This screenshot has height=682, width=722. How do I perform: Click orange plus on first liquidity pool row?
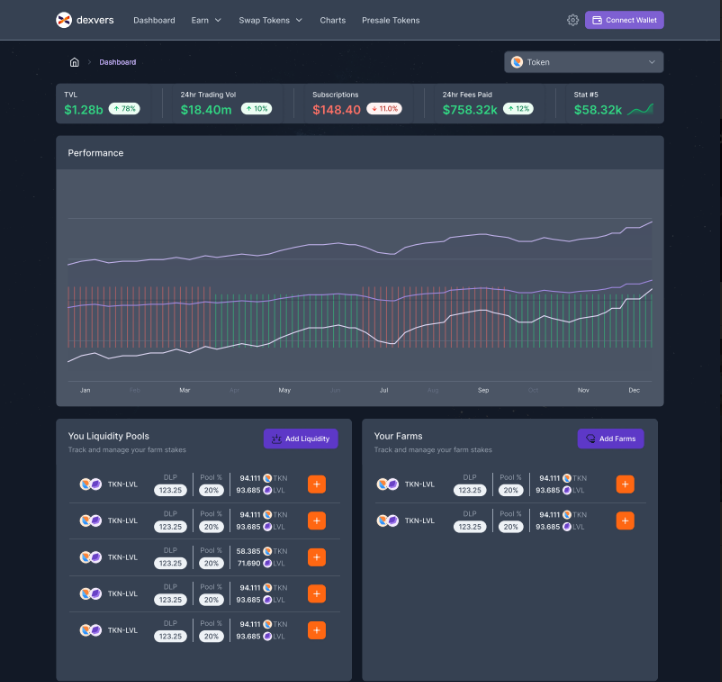coord(317,484)
